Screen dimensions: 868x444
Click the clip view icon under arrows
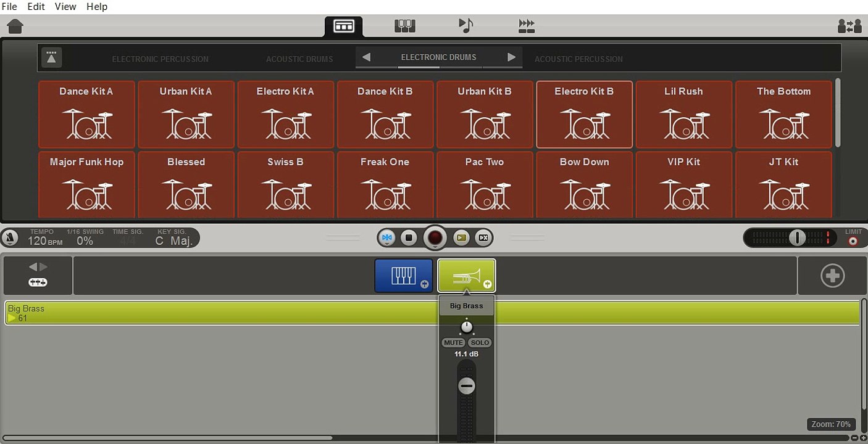click(x=38, y=282)
